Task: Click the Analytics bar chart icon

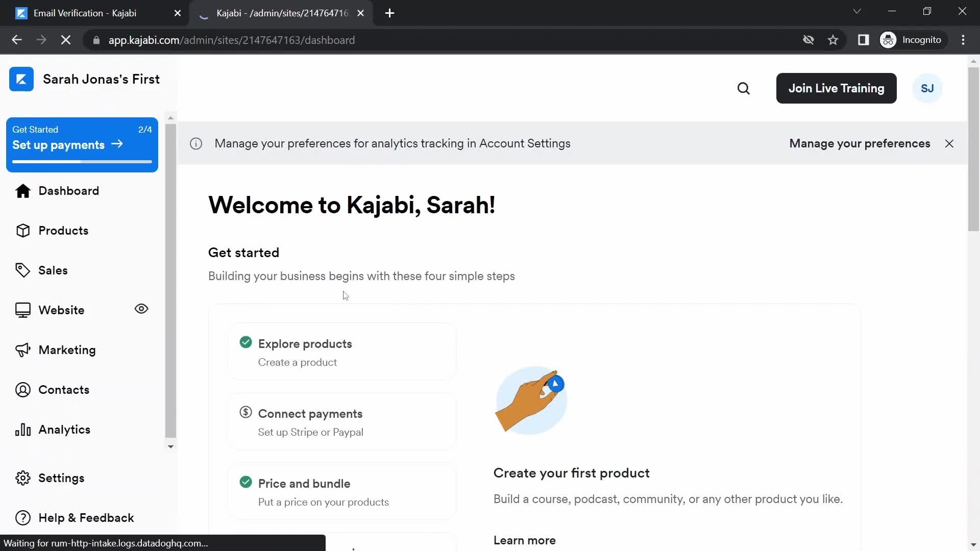Action: tap(22, 430)
